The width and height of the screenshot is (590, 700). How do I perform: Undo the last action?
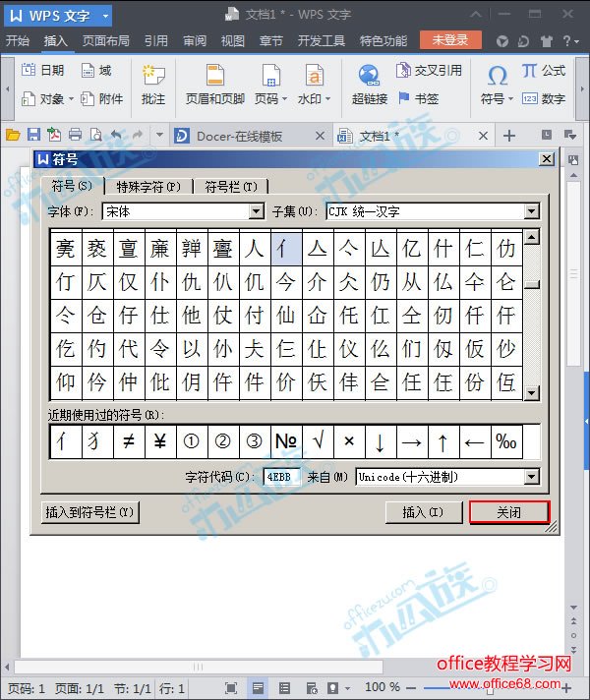tap(116, 134)
